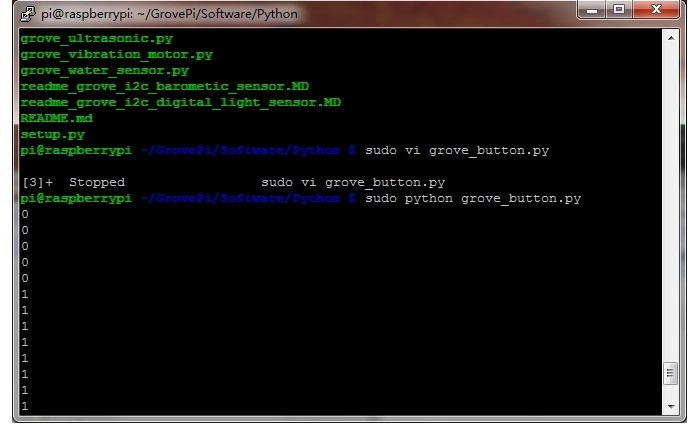Click the first '0' output line

pyautogui.click(x=25, y=215)
